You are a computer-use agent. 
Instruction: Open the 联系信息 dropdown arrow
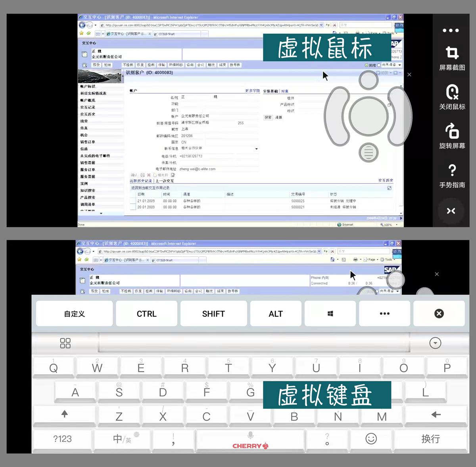[256, 149]
